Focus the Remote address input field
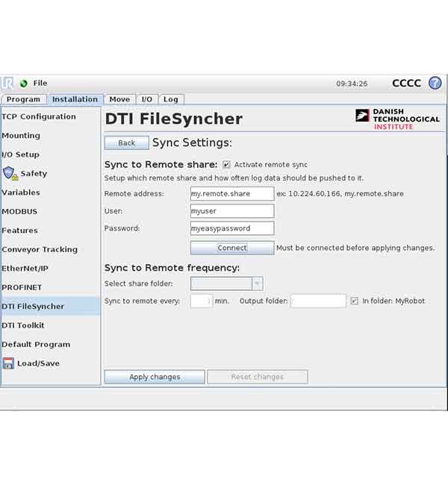Image resolution: width=448 pixels, height=485 pixels. pyautogui.click(x=232, y=194)
